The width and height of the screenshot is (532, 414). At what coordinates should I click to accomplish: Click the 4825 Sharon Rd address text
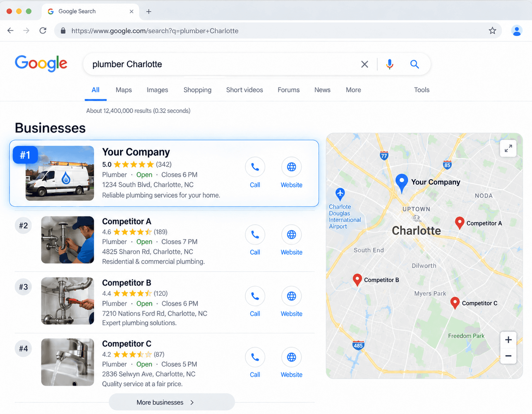click(148, 252)
